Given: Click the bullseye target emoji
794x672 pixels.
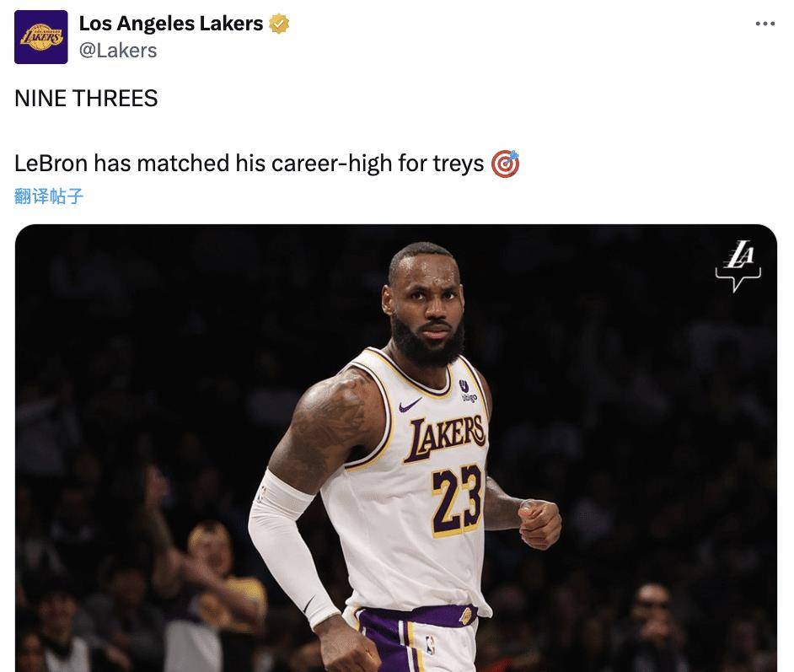Looking at the screenshot, I should pyautogui.click(x=506, y=164).
